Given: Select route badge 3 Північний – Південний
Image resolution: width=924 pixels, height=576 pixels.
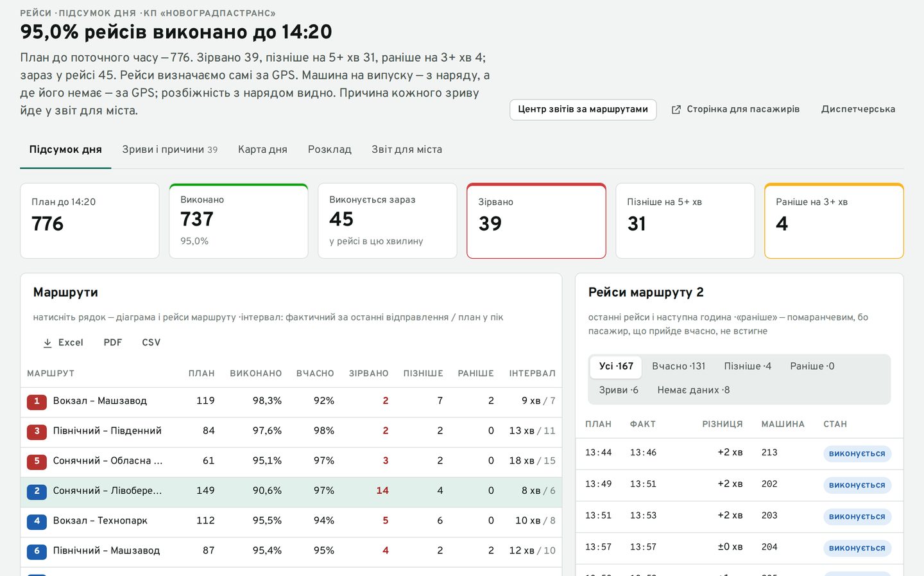Looking at the screenshot, I should 37,432.
